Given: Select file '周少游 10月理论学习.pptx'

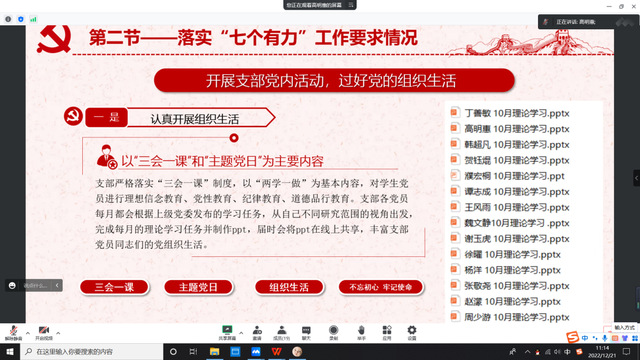Looking at the screenshot, I should 510,317.
